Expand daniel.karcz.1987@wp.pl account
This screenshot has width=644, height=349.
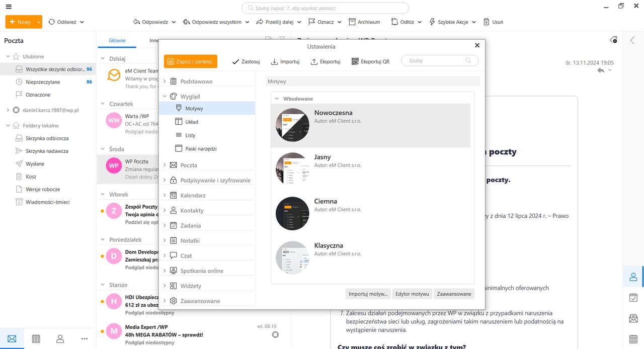8,110
